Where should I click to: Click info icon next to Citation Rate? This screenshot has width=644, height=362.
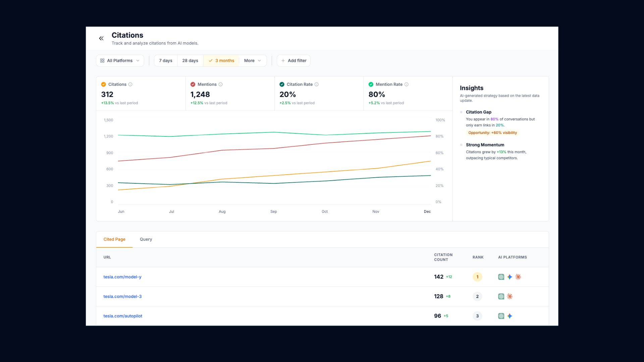pos(317,84)
